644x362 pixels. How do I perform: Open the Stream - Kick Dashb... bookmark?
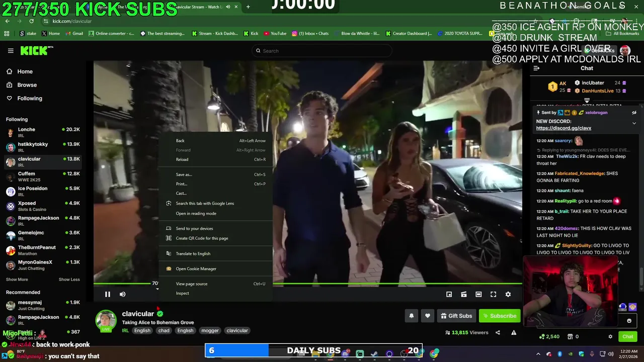click(214, 34)
